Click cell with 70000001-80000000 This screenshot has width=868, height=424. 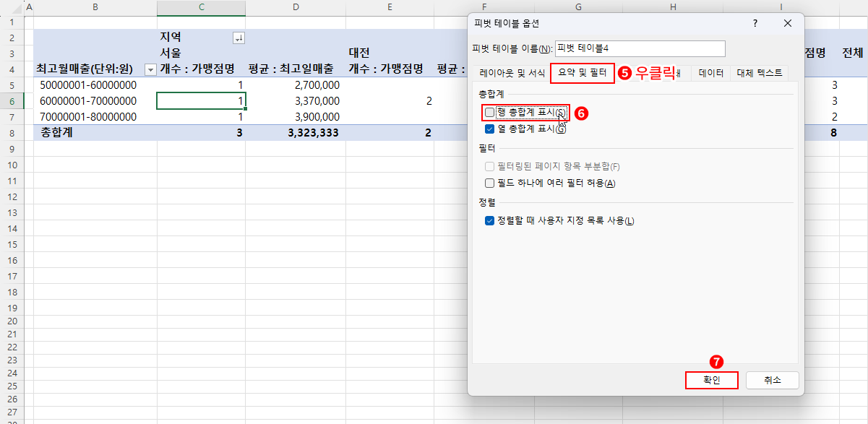pos(95,116)
